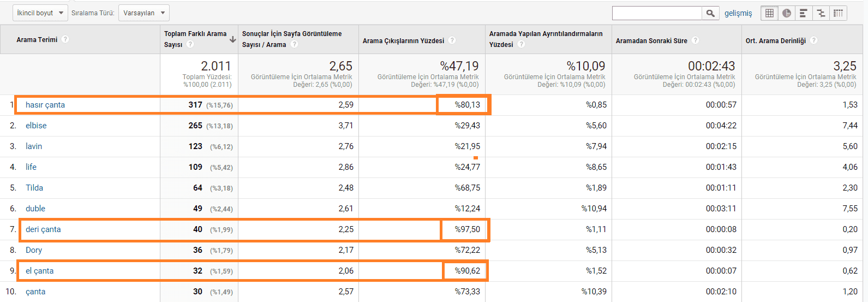Select the comparison view icon

click(821, 13)
